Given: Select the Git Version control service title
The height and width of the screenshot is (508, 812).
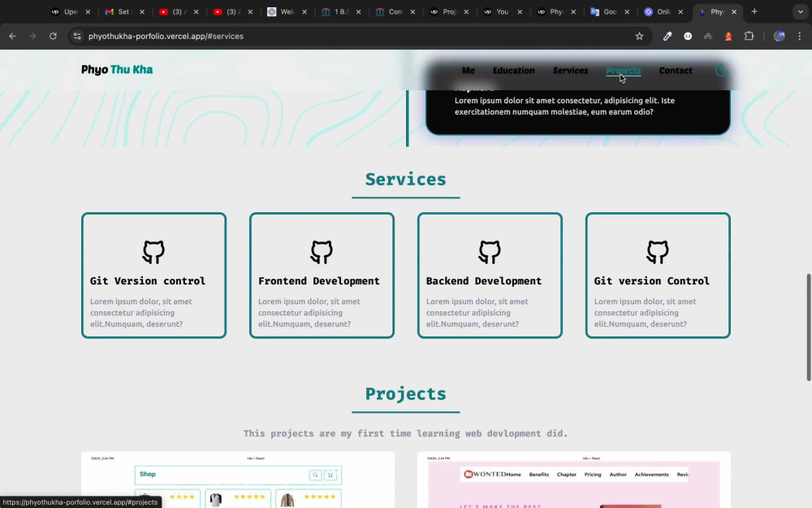Looking at the screenshot, I should (148, 281).
